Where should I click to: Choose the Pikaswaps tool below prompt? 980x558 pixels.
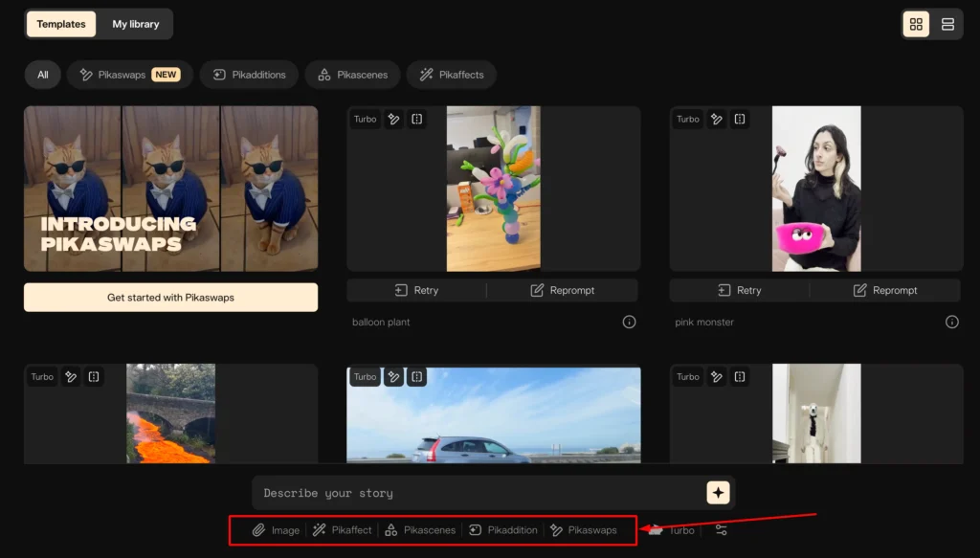click(x=584, y=530)
